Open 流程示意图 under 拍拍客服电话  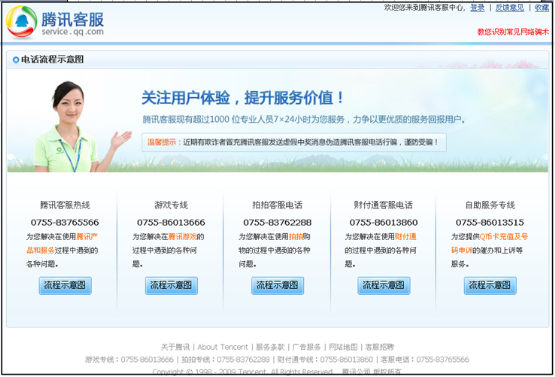(278, 285)
